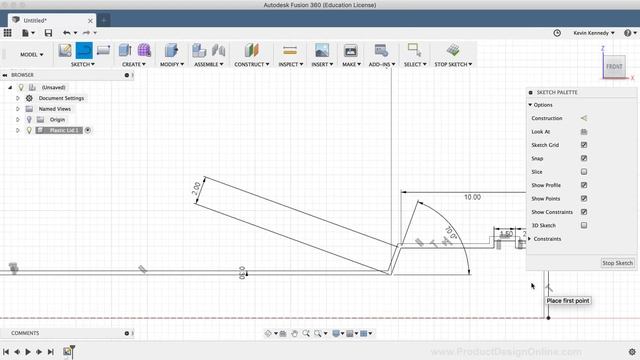Toggle the Construction option icon
This screenshot has width=640, height=360.
[x=584, y=118]
